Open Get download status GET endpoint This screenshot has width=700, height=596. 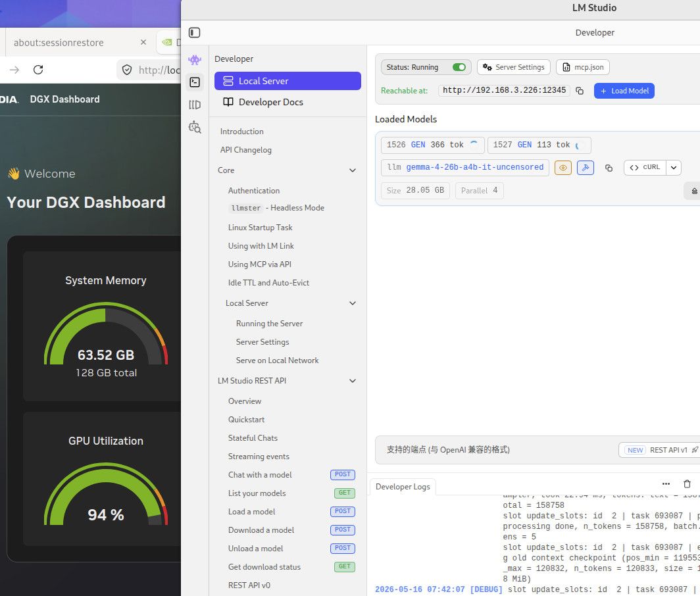[291, 567]
